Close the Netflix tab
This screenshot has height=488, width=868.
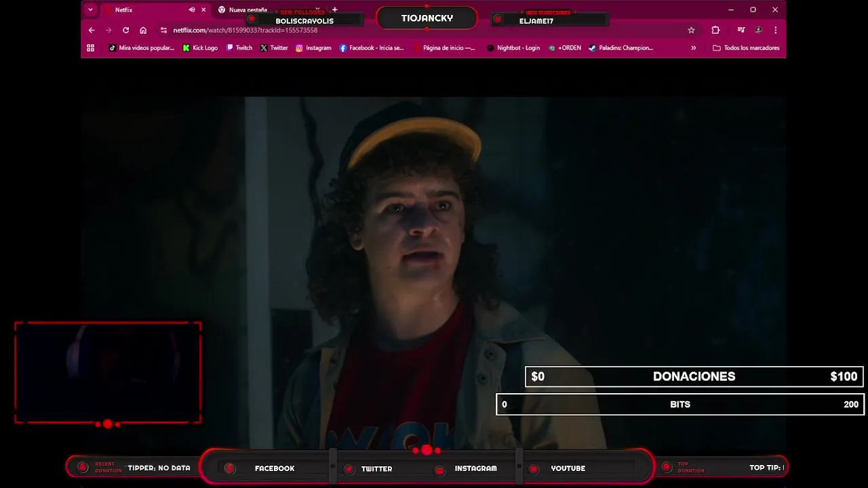point(203,10)
